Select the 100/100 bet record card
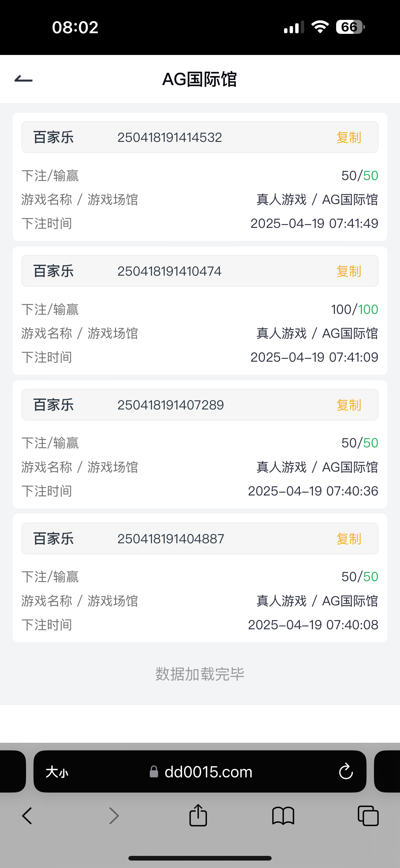The height and width of the screenshot is (868, 400). 200,333
